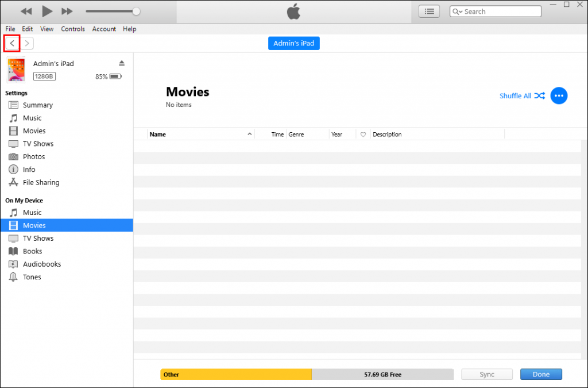Click the 128GB capacity badge
This screenshot has height=388, width=588.
[44, 76]
